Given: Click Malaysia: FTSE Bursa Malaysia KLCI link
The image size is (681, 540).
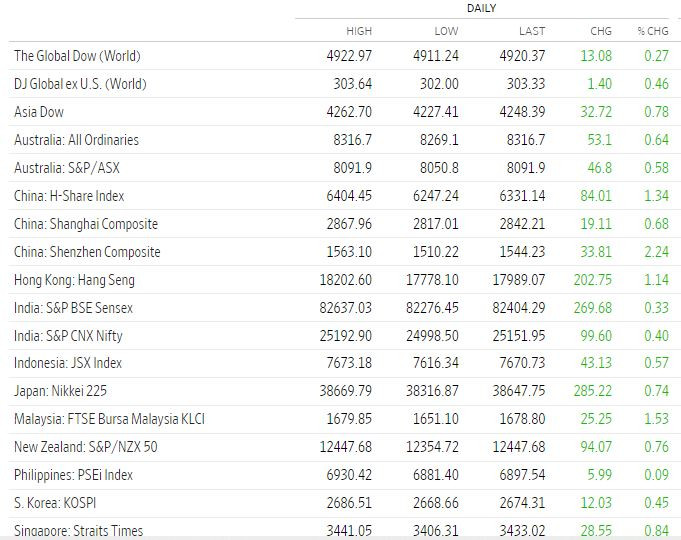Looking at the screenshot, I should pyautogui.click(x=109, y=419).
